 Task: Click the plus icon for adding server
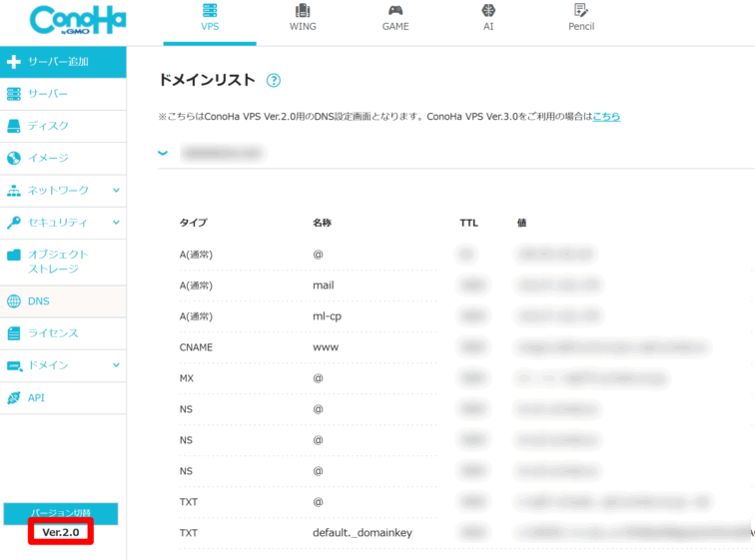pyautogui.click(x=14, y=62)
